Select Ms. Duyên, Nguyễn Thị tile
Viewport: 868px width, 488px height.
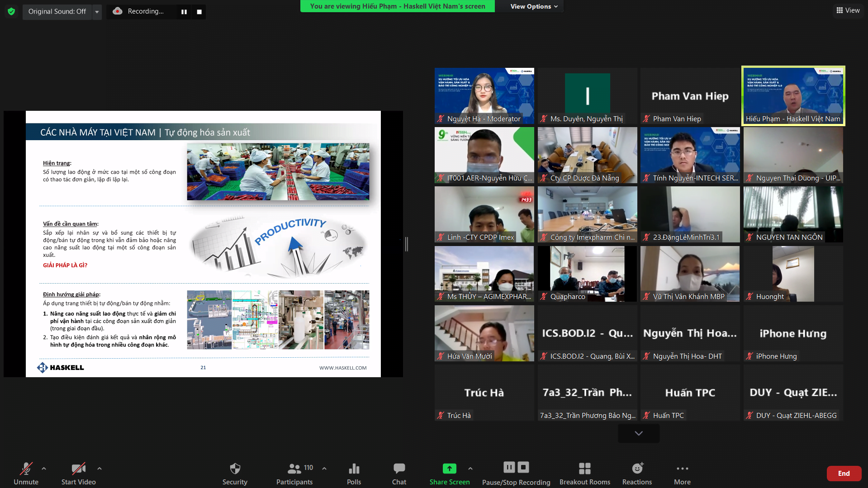coord(588,96)
